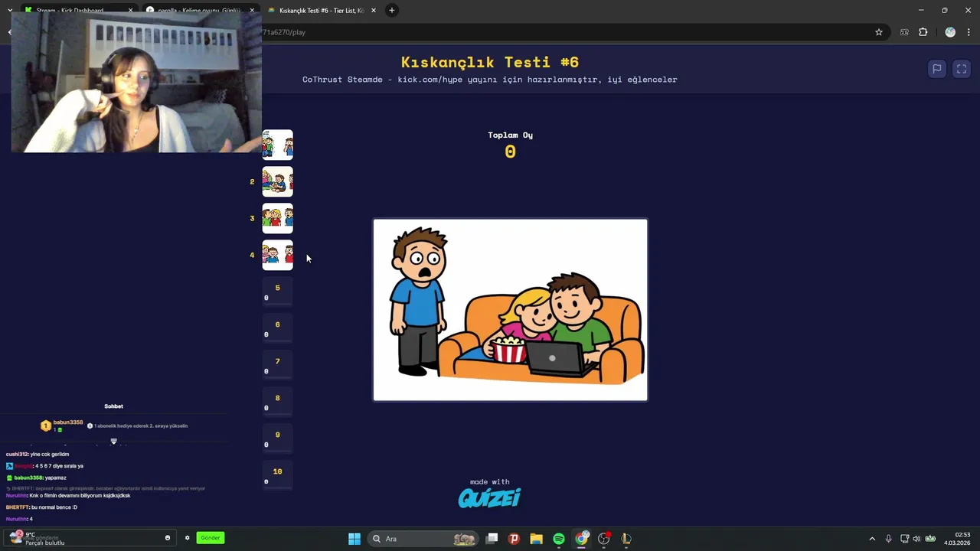Enter fullscreen using the expand icon
The width and height of the screenshot is (980, 551).
[x=962, y=69]
